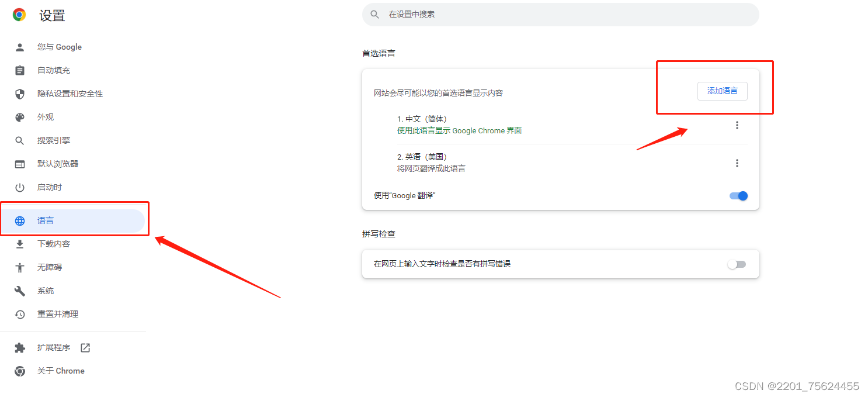Click the 在设置中搜索 search field
The width and height of the screenshot is (868, 397).
560,14
